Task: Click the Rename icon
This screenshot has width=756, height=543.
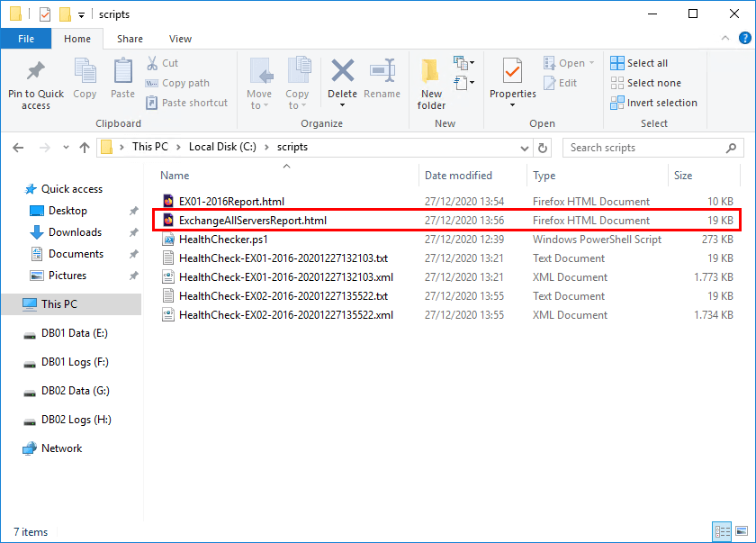Action: click(x=382, y=71)
